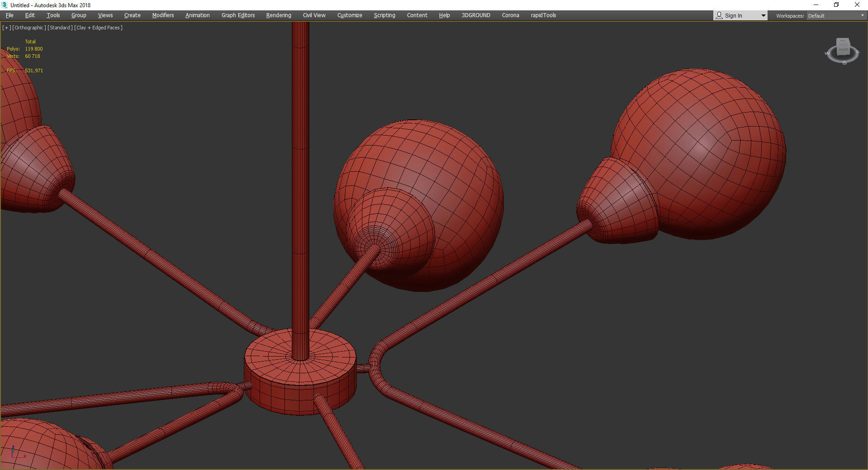Open the Corona menu
The width and height of the screenshot is (868, 470).
[x=511, y=15]
